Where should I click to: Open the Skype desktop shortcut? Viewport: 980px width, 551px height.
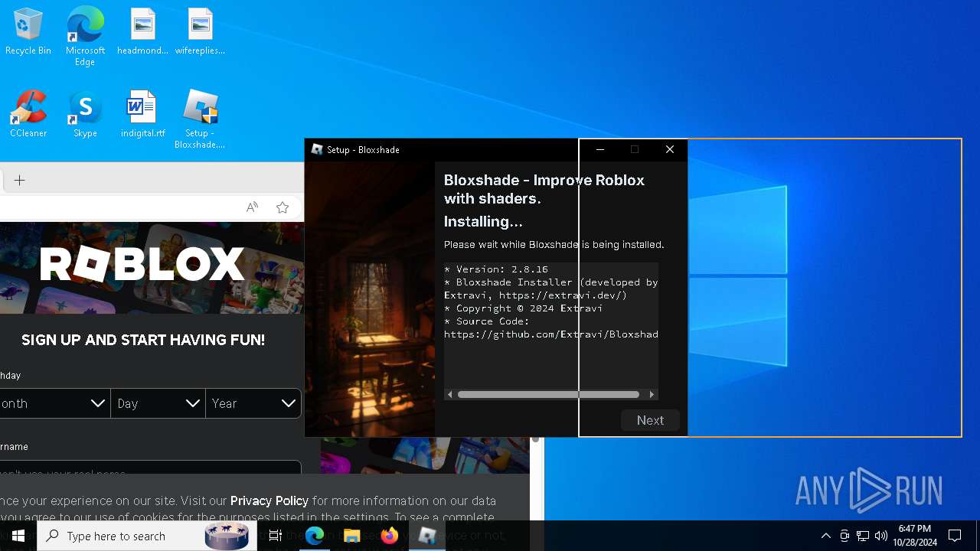(x=85, y=114)
